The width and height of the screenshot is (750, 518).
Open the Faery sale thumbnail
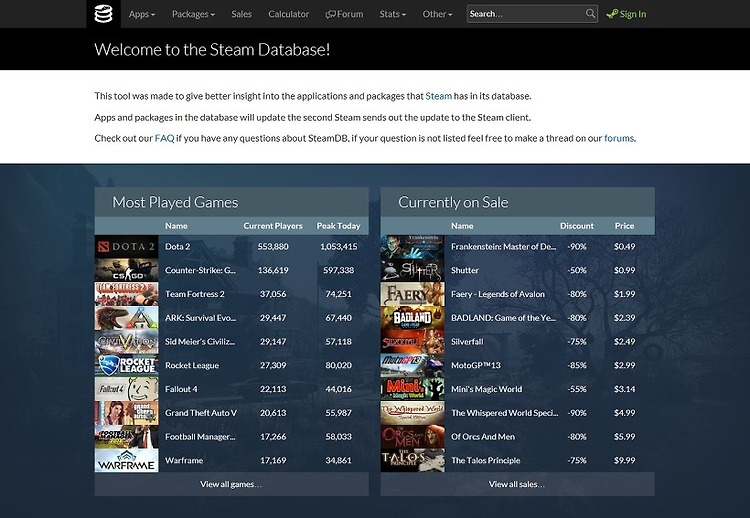pyautogui.click(x=412, y=294)
